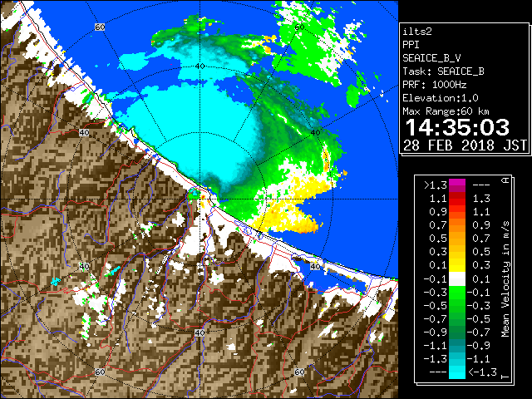This screenshot has height=399, width=532.
Task: Click the southeast "60" range ring label
Action: [x=299, y=372]
